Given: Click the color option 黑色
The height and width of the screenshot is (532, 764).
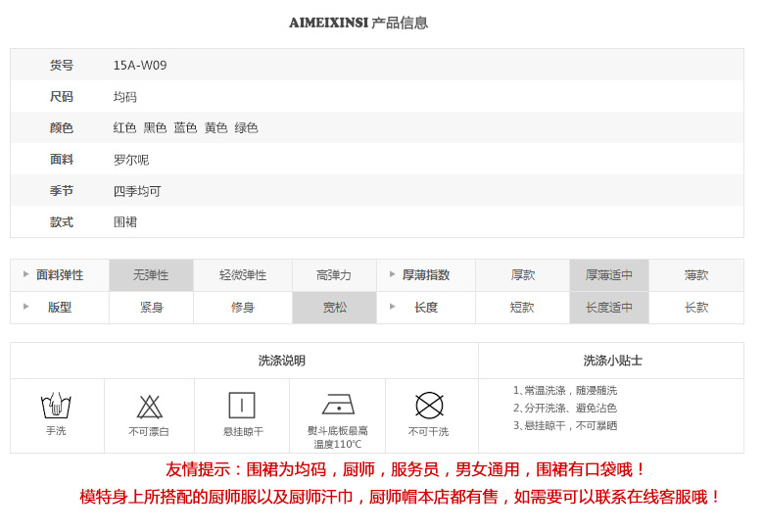Looking at the screenshot, I should 155,128.
